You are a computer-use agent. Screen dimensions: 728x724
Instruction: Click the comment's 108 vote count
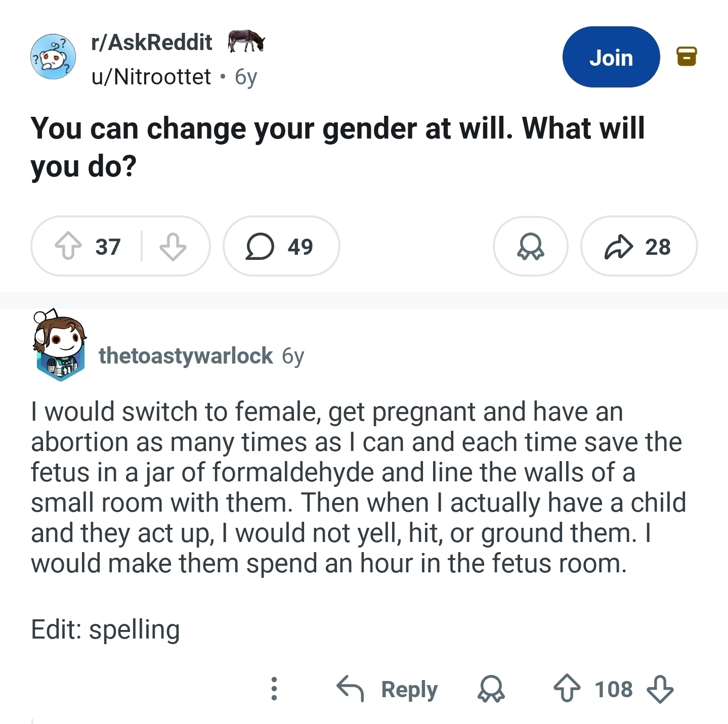pyautogui.click(x=613, y=689)
